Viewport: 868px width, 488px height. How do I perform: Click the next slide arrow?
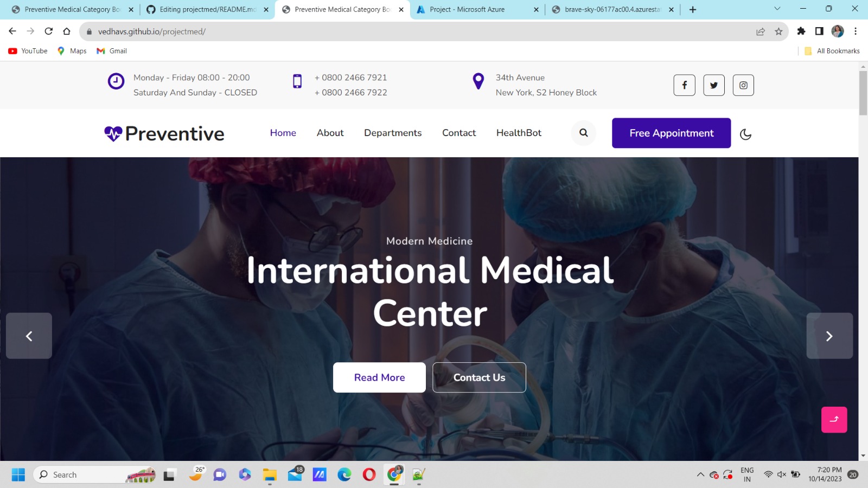829,336
